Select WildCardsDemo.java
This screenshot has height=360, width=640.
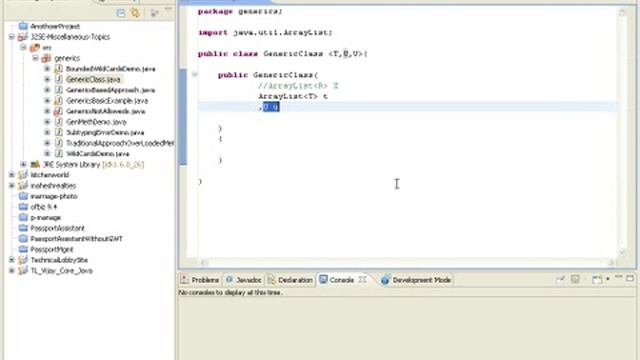click(98, 154)
